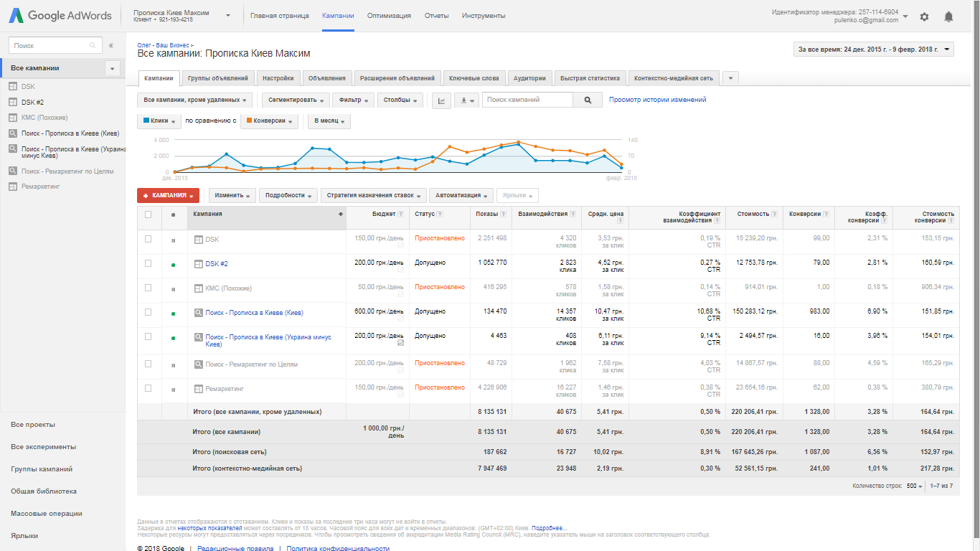Collapse the left sidebar with double-chevron
980x551 pixels.
(x=111, y=46)
